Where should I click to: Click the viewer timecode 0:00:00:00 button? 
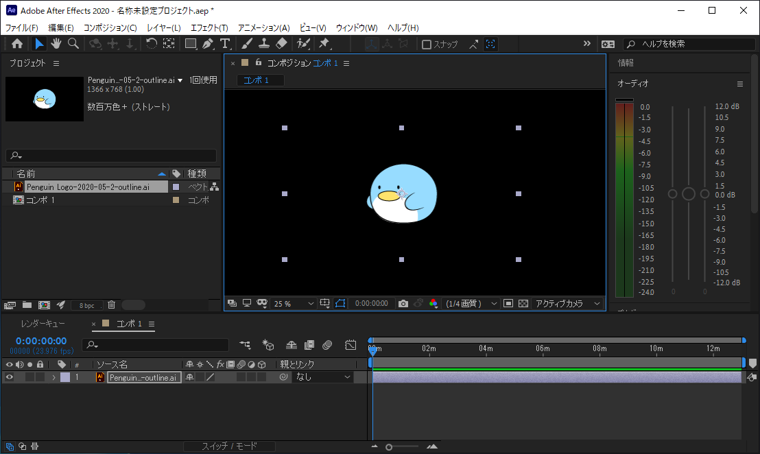click(371, 303)
